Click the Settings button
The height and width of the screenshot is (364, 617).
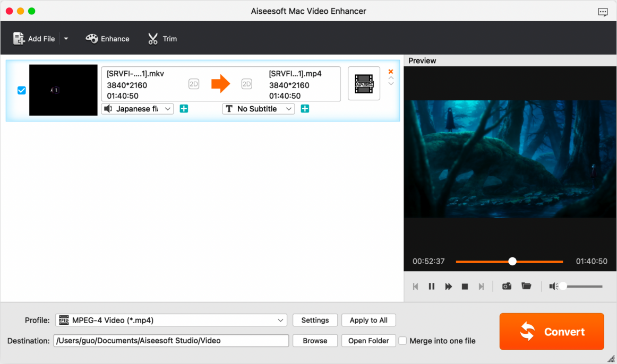point(315,320)
